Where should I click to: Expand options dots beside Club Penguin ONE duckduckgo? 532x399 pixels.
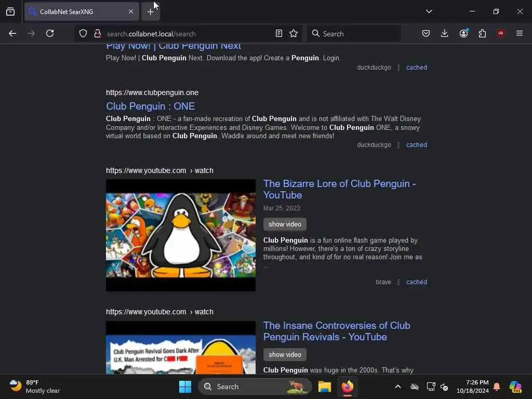[398, 145]
